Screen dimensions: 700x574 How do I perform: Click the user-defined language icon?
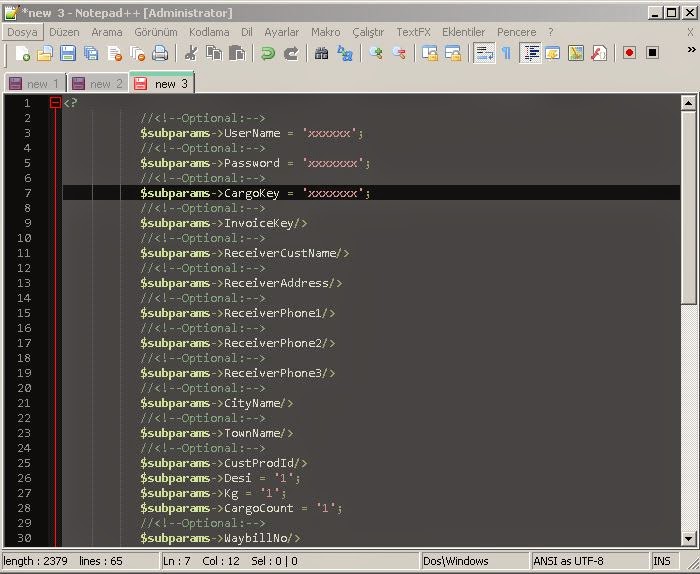(553, 53)
